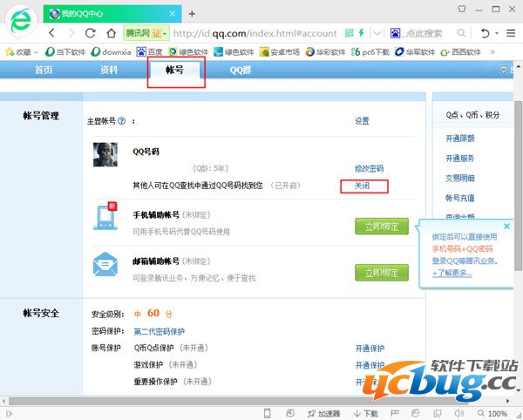The width and height of the screenshot is (523, 420).
Task: Click the speaker mute icon in status bar
Action: pyautogui.click(x=459, y=413)
